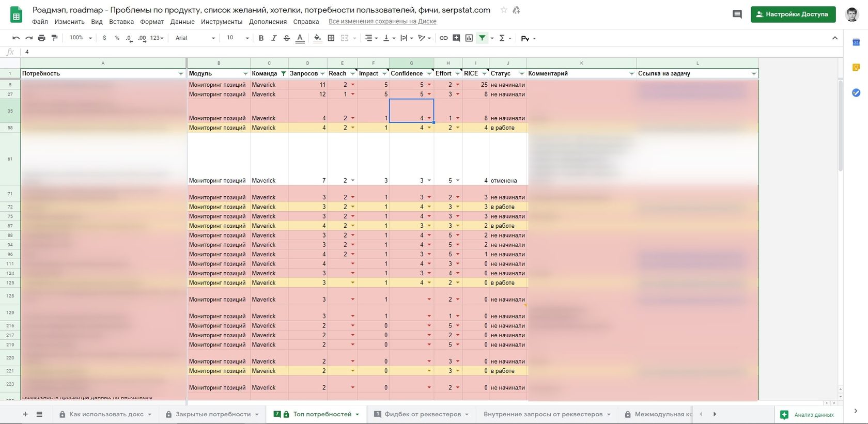Open active filter on Команда column
The height and width of the screenshot is (424, 868).
tap(283, 74)
